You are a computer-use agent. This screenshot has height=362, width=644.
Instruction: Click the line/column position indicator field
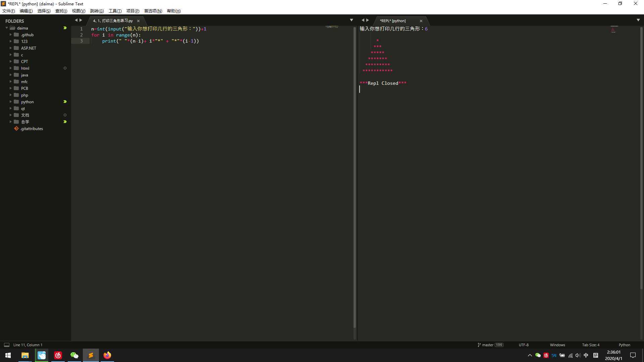pos(28,344)
